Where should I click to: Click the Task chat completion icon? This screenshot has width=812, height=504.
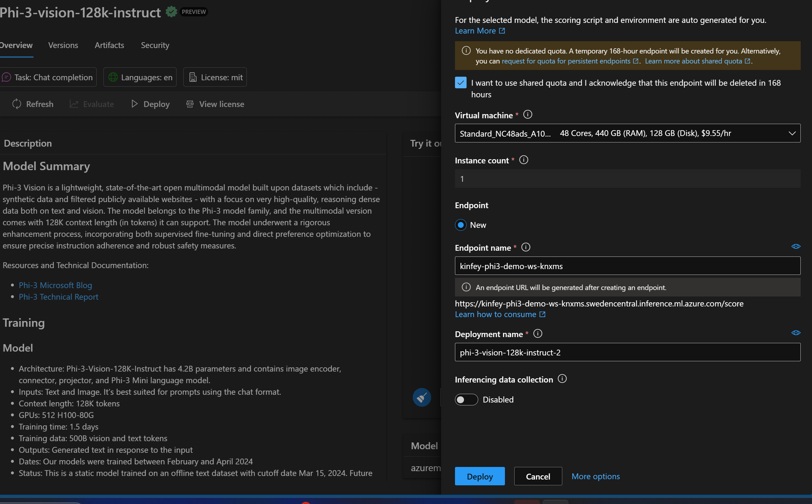coord(6,77)
